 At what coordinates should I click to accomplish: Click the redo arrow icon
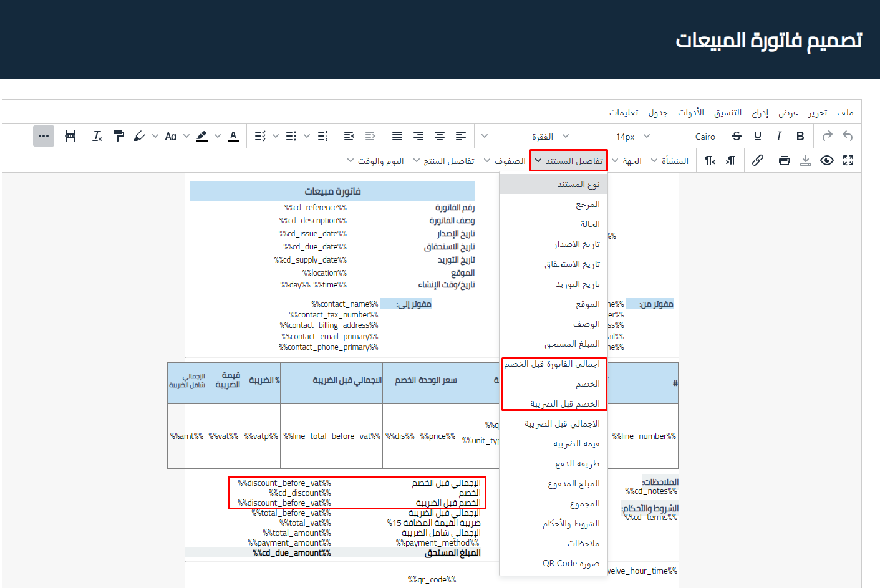827,136
